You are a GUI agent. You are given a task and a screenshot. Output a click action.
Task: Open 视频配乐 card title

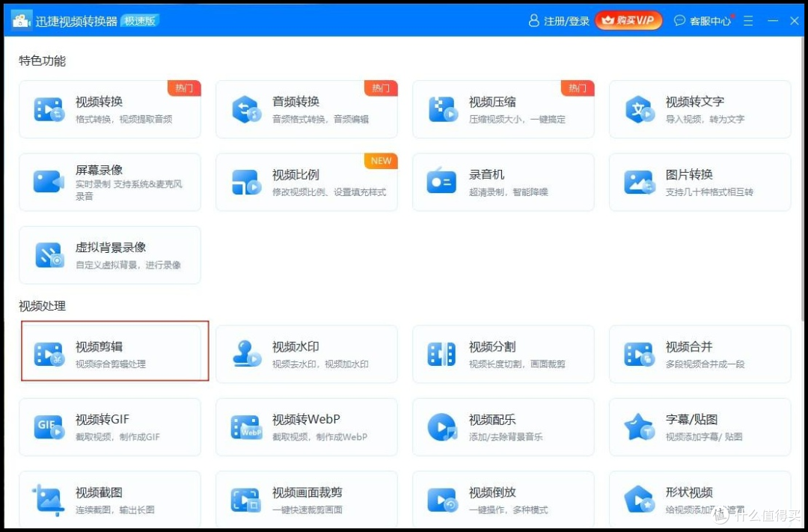pyautogui.click(x=492, y=420)
